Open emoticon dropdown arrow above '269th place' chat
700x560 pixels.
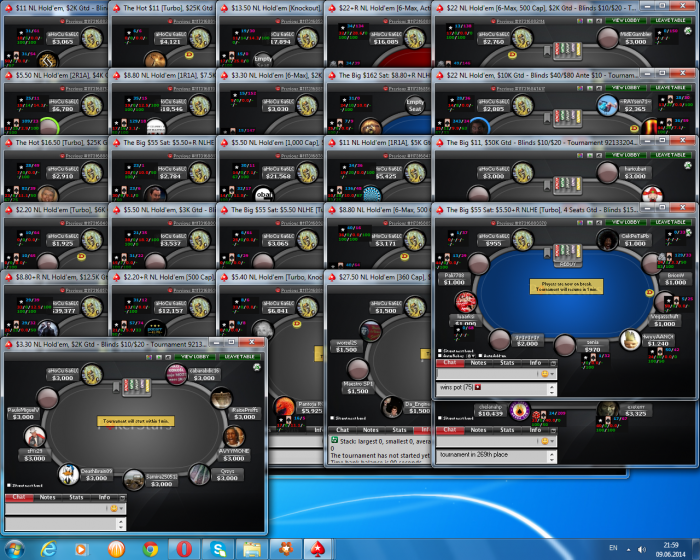click(552, 441)
